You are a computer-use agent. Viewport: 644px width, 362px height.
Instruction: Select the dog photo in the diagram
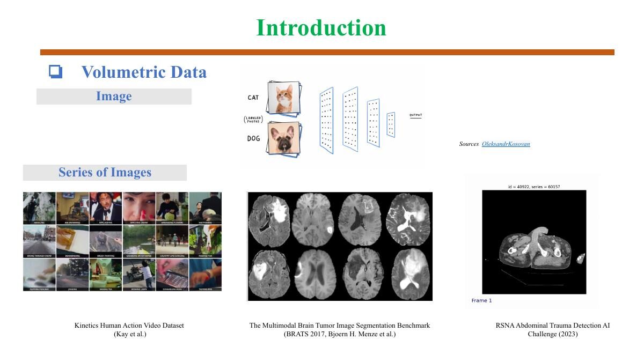point(284,138)
